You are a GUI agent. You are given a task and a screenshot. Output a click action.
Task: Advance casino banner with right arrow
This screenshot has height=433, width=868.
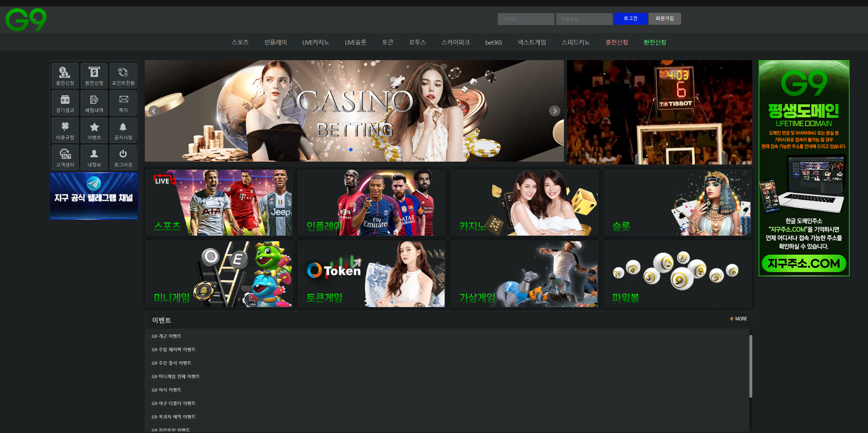tap(554, 111)
